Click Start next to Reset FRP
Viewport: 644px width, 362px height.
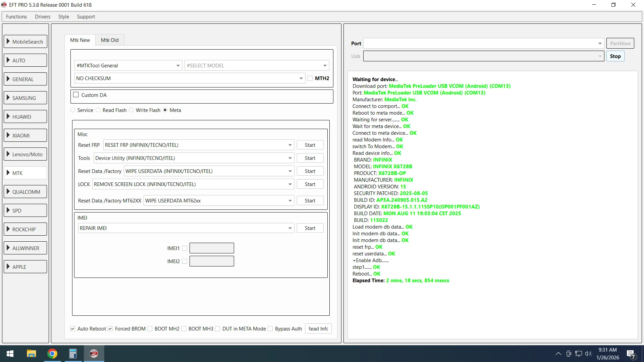[x=310, y=145]
